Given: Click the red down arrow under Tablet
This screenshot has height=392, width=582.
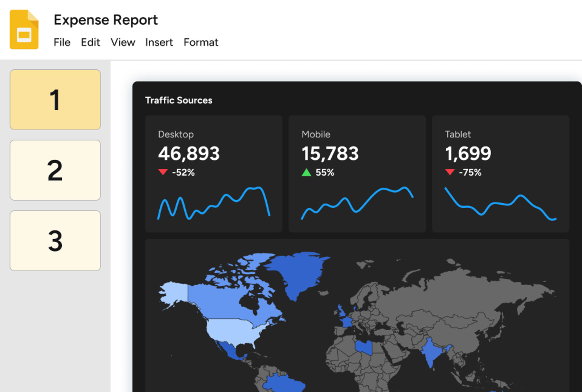Looking at the screenshot, I should [450, 172].
